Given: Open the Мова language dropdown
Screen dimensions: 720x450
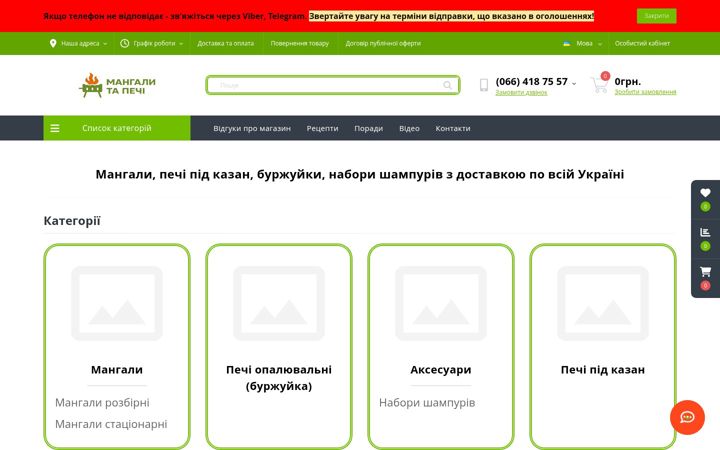Looking at the screenshot, I should (582, 44).
